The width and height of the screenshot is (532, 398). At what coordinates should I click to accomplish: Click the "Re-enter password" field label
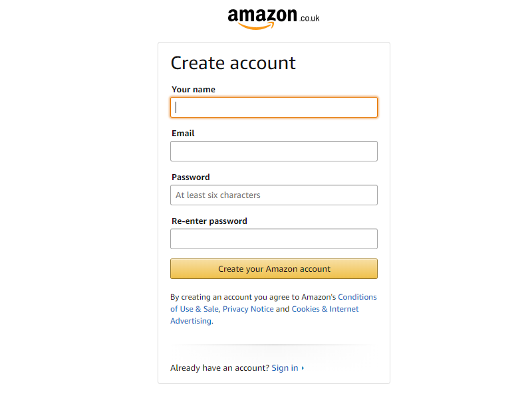click(x=209, y=221)
